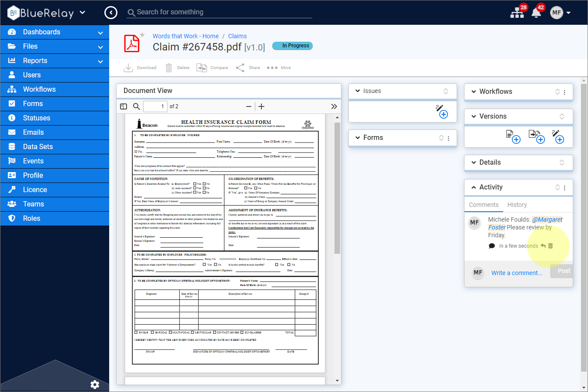
Task: Share the document
Action: tap(248, 68)
